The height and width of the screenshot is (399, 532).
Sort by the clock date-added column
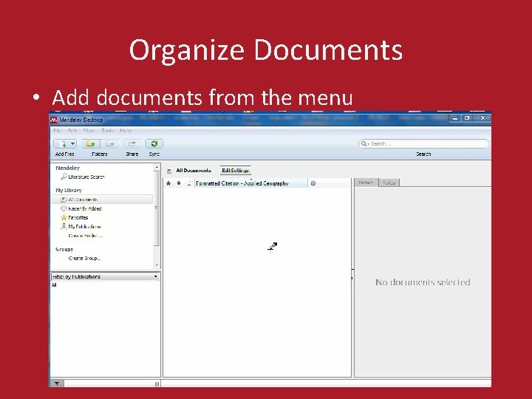click(313, 183)
